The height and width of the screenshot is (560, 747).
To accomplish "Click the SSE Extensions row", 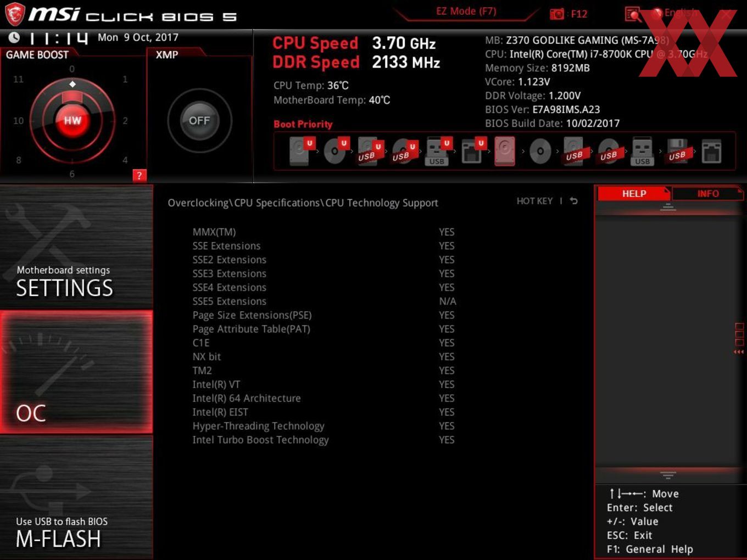I will tap(324, 245).
